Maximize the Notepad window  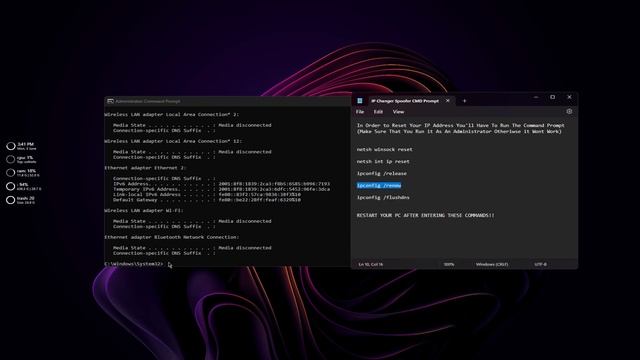[553, 97]
